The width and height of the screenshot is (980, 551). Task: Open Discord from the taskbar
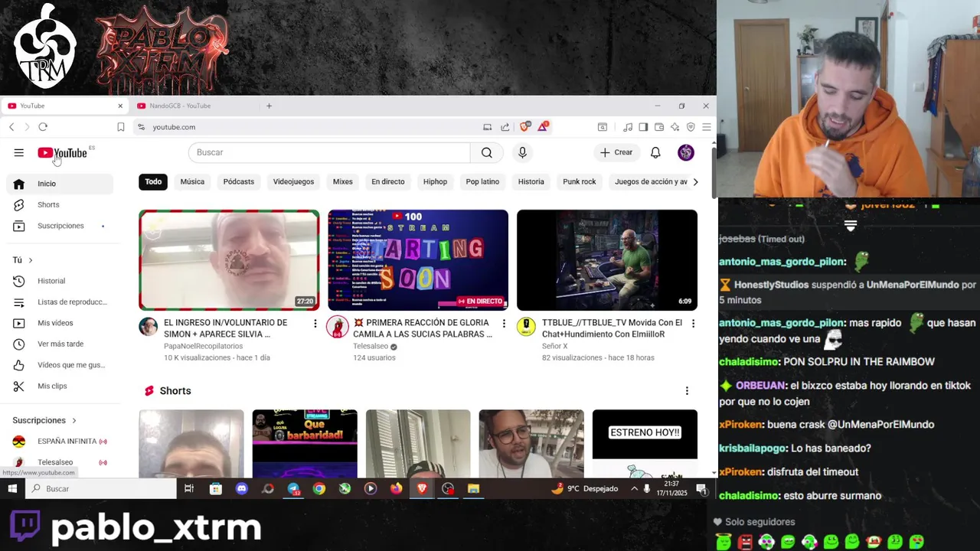(x=242, y=488)
